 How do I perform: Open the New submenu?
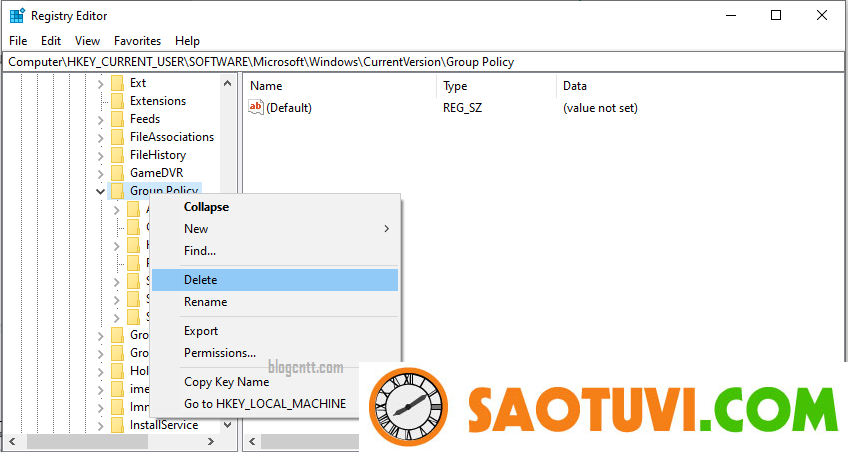[275, 229]
